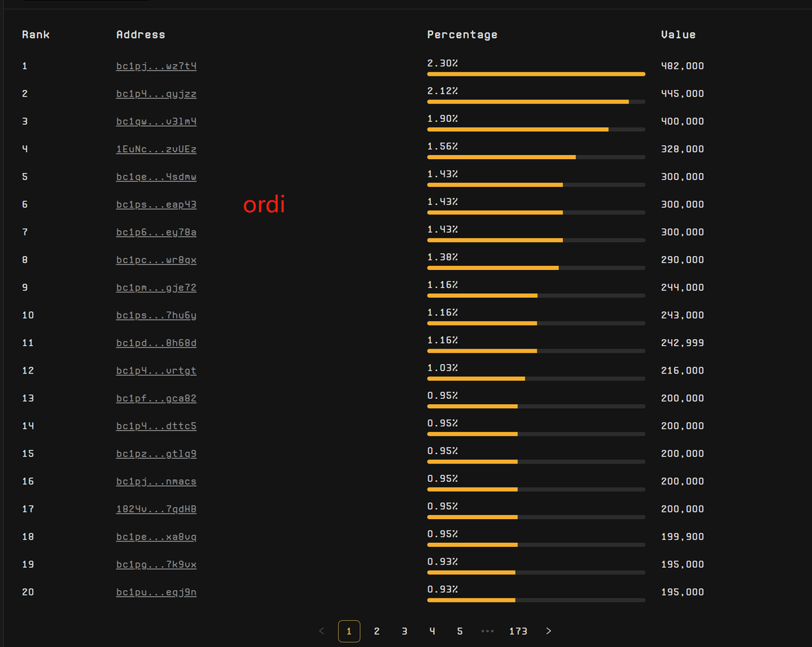This screenshot has height=647, width=812.
Task: Click the 1.56% progress bar
Action: [x=537, y=158]
